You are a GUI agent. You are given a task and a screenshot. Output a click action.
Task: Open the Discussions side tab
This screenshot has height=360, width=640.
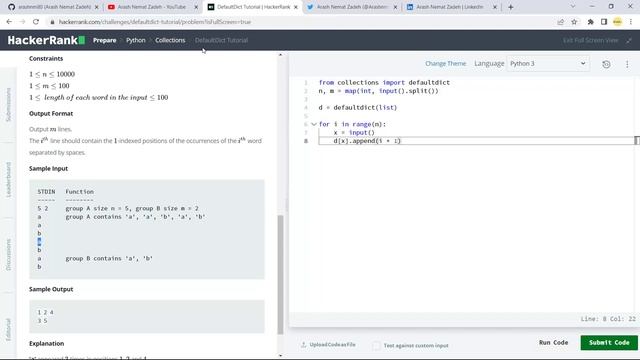tap(8, 255)
